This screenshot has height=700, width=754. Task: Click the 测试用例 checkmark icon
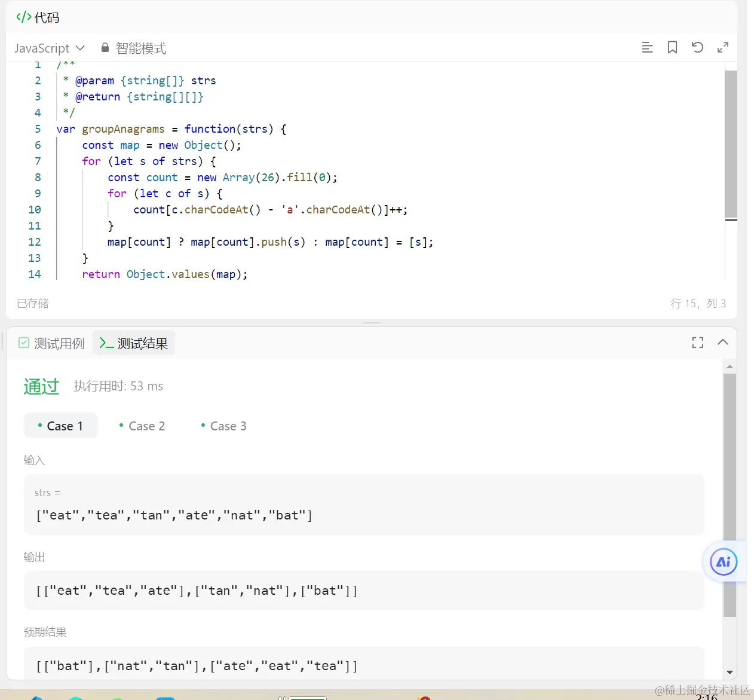(x=24, y=343)
